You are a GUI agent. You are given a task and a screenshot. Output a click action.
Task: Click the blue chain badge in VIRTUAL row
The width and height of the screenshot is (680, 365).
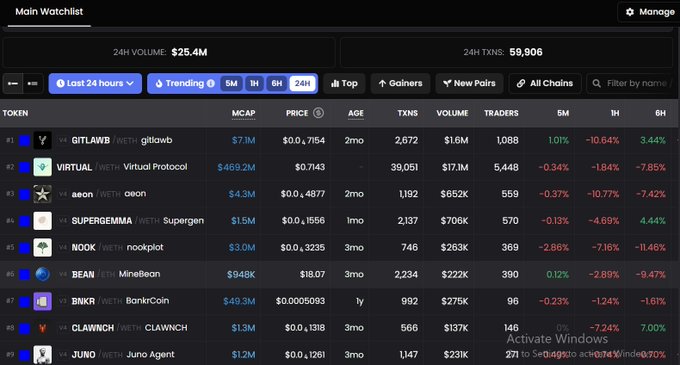(x=25, y=167)
